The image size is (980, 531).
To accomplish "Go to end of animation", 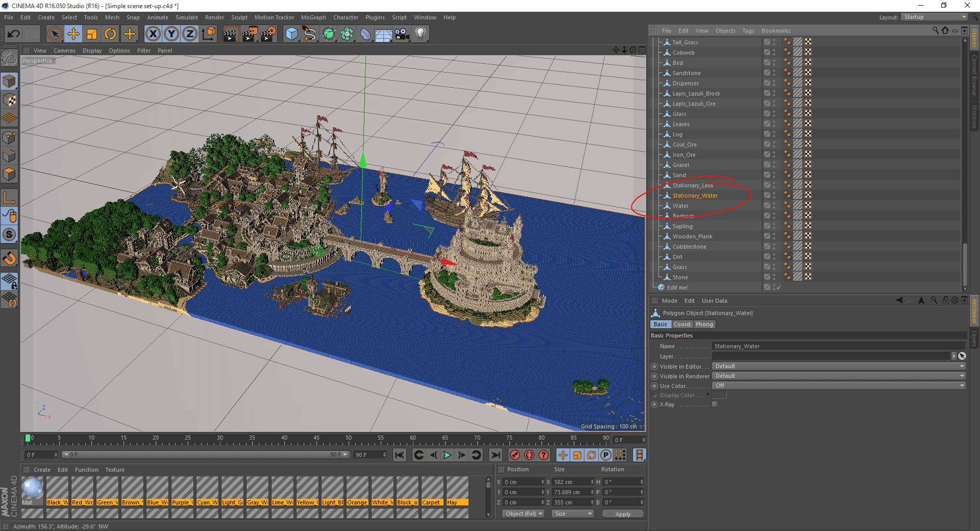I will point(495,455).
